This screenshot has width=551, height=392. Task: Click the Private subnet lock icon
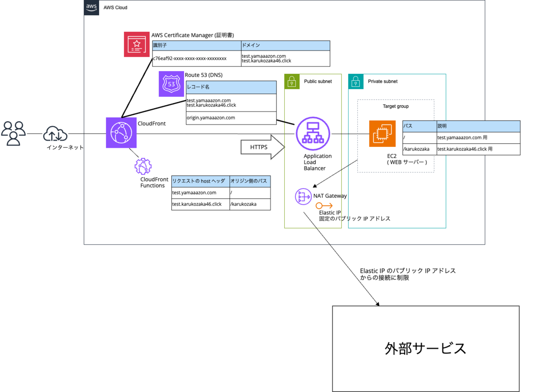355,81
